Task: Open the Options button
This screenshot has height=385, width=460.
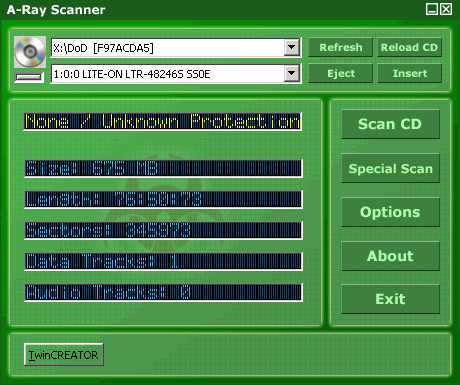Action: click(x=390, y=212)
